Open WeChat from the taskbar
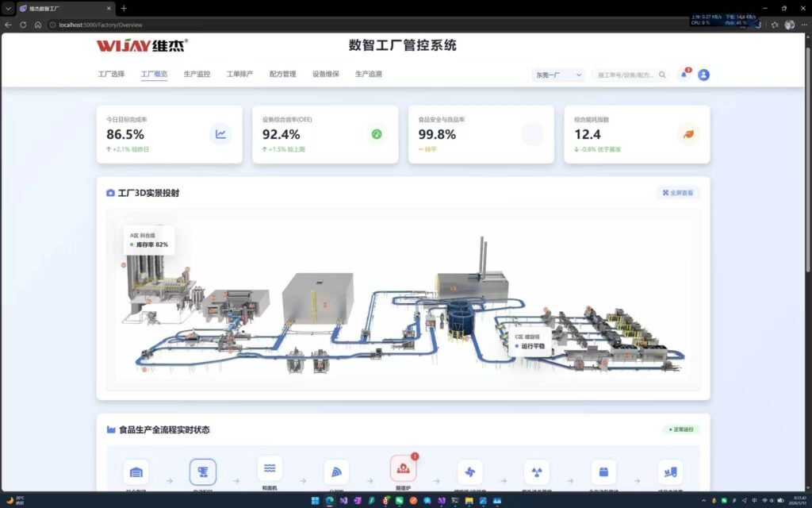Image resolution: width=812 pixels, height=508 pixels. tap(400, 500)
